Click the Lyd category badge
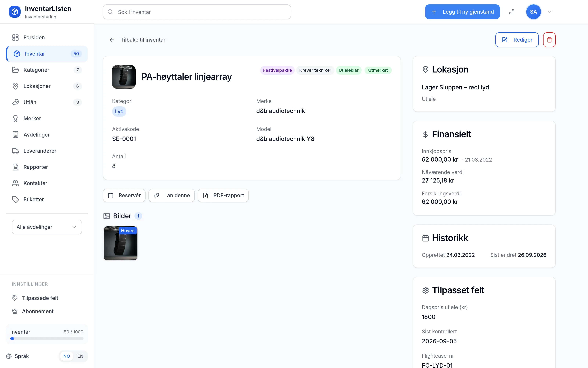The width and height of the screenshot is (588, 368). pyautogui.click(x=119, y=112)
